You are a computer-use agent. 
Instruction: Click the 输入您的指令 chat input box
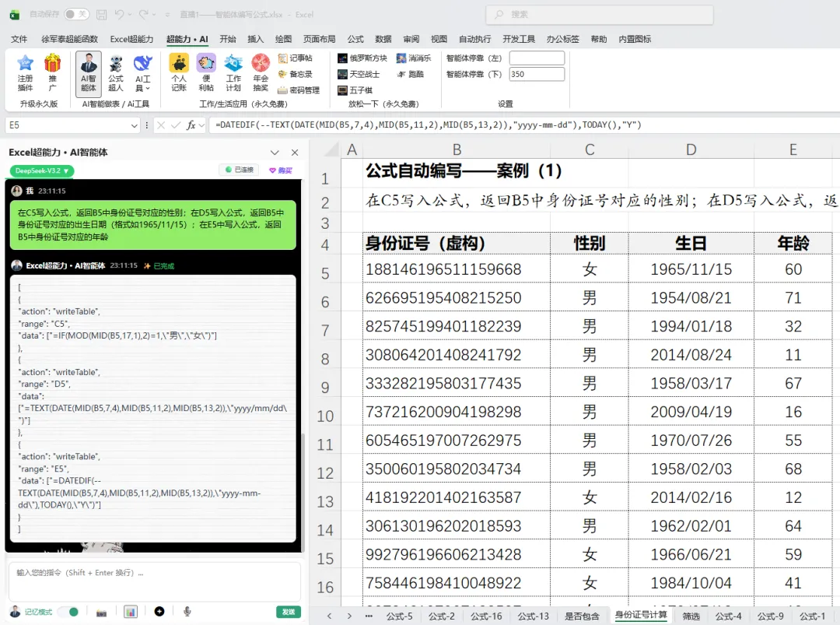tap(154, 581)
